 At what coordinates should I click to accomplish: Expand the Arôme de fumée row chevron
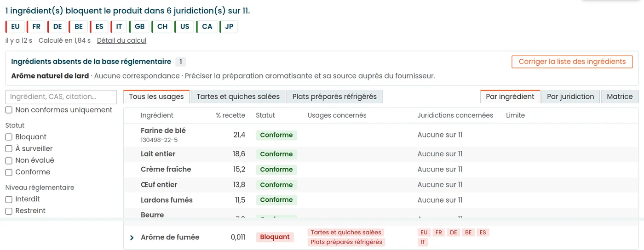click(x=132, y=238)
